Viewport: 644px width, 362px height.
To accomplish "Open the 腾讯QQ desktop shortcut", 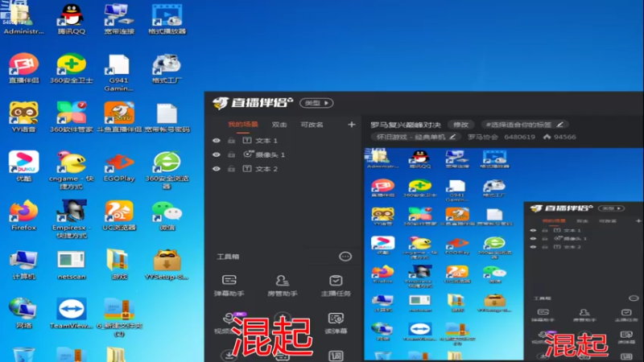I will click(x=72, y=19).
